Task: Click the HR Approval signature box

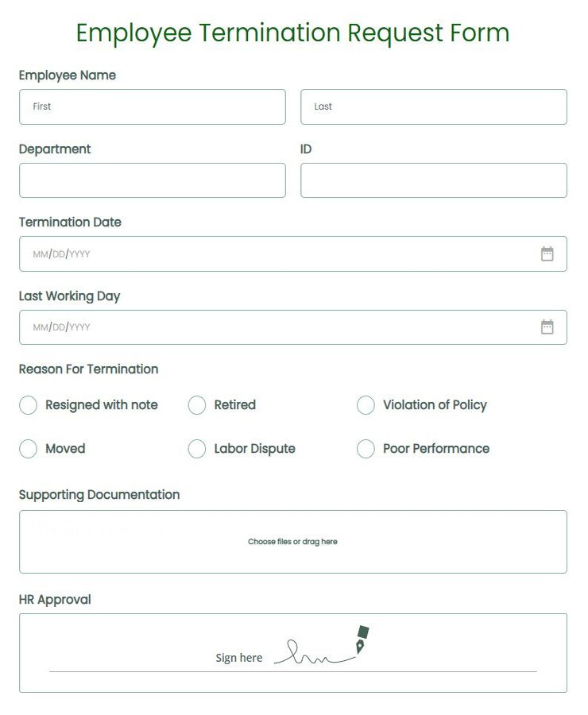Action: pos(293,651)
